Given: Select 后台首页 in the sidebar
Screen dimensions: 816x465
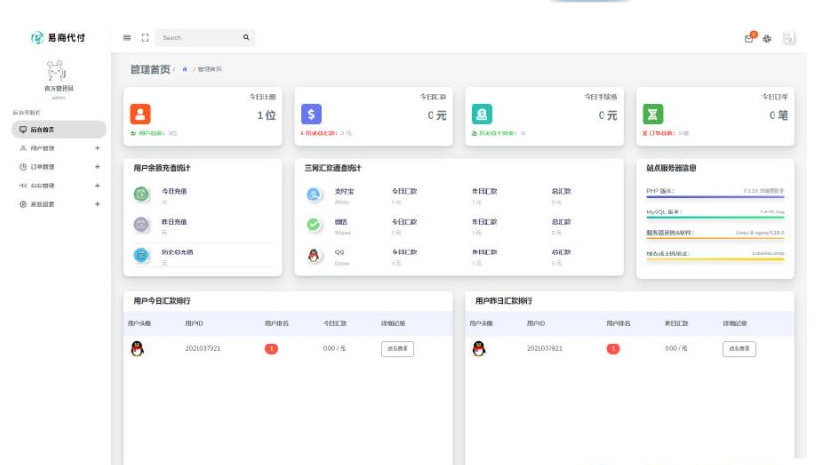Looking at the screenshot, I should (x=58, y=129).
